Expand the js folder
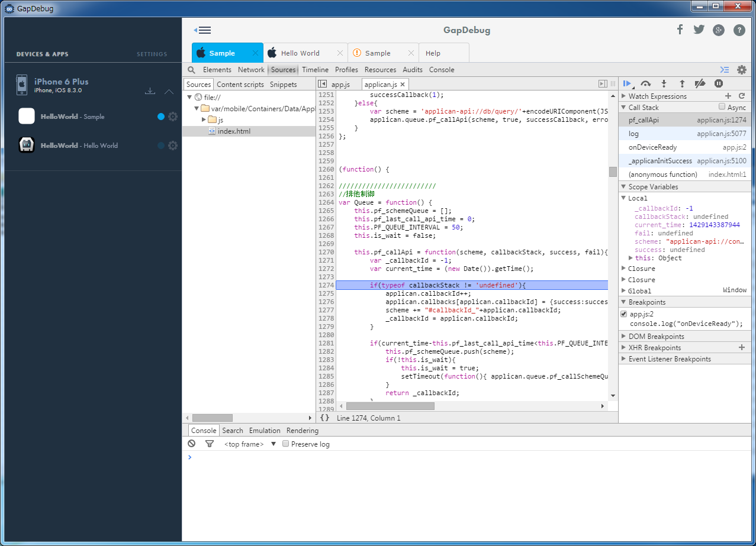The width and height of the screenshot is (756, 546). [204, 120]
